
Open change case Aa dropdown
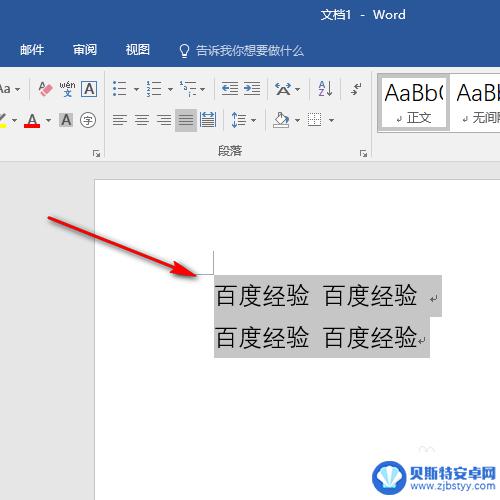coord(10,89)
